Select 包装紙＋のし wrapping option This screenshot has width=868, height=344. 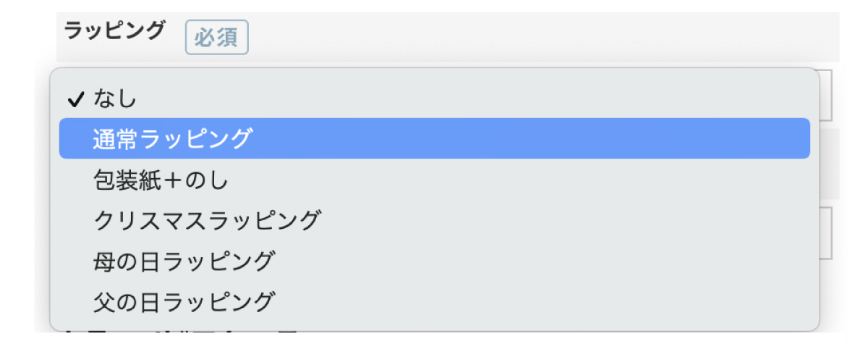click(x=161, y=180)
